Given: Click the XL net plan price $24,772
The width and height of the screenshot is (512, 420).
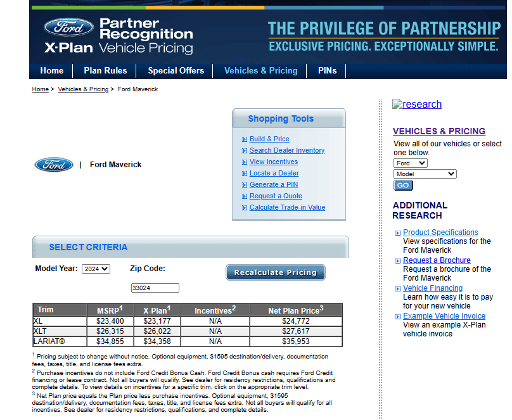Looking at the screenshot, I should click(x=296, y=321).
